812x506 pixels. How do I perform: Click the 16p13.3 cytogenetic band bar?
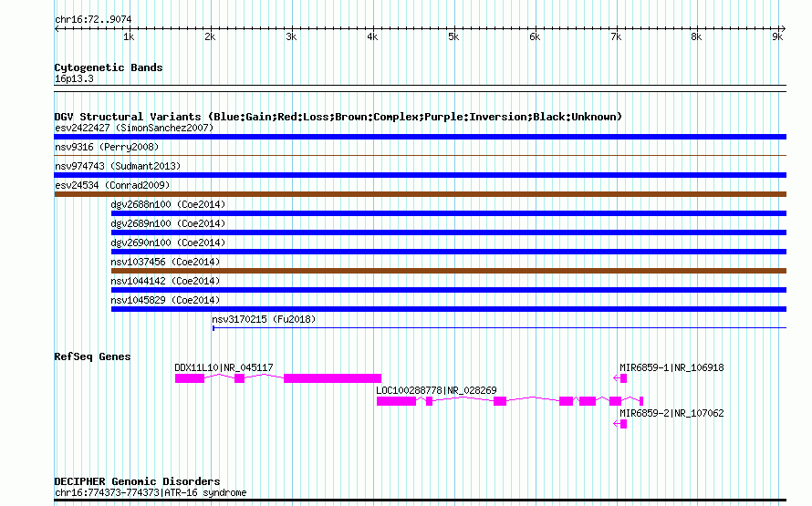pyautogui.click(x=420, y=88)
